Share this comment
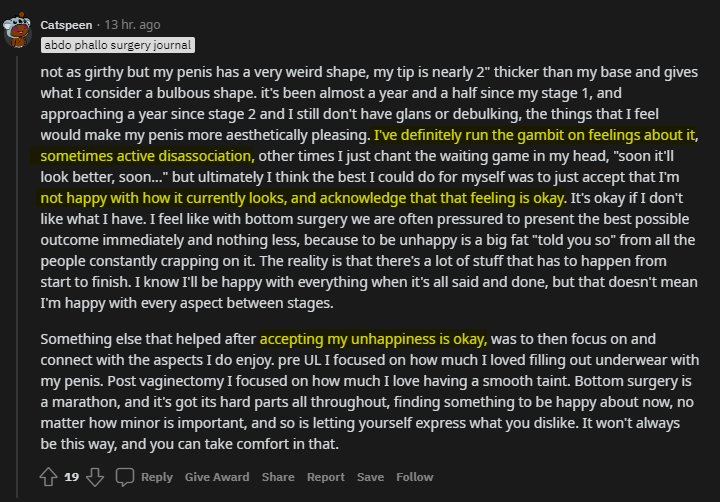 point(278,477)
